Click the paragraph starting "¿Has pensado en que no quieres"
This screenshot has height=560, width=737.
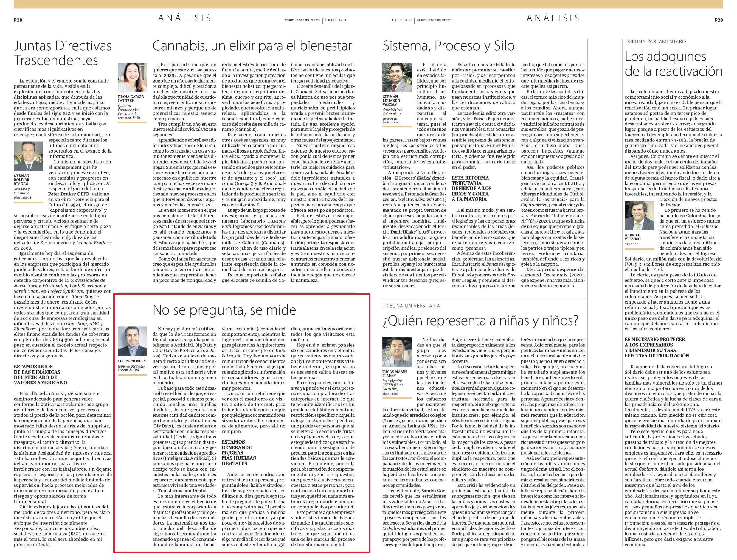click(x=184, y=92)
